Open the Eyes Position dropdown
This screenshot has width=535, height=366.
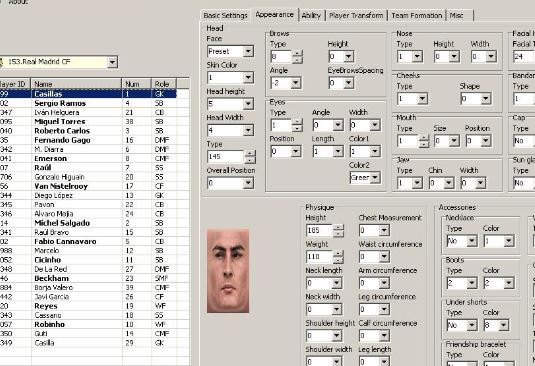[295, 151]
